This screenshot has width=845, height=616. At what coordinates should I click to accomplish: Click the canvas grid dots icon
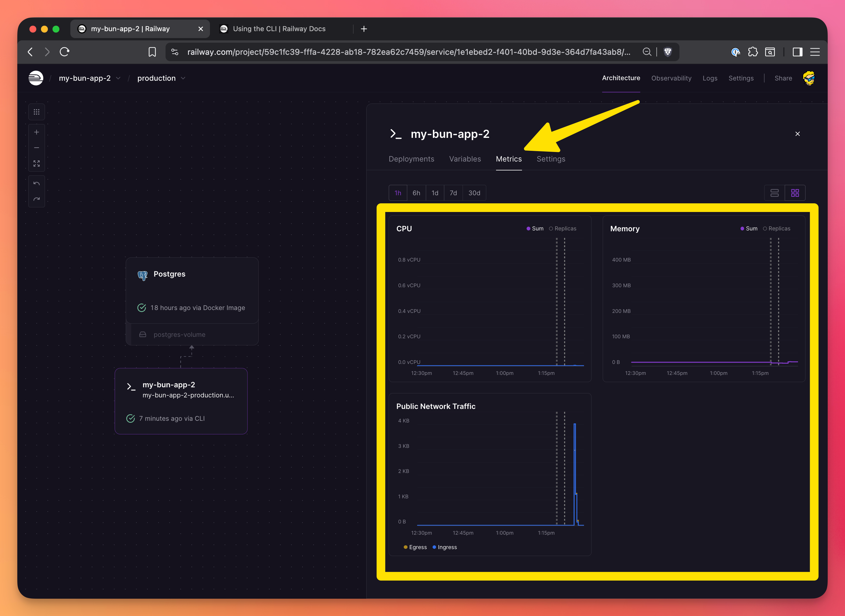(37, 112)
